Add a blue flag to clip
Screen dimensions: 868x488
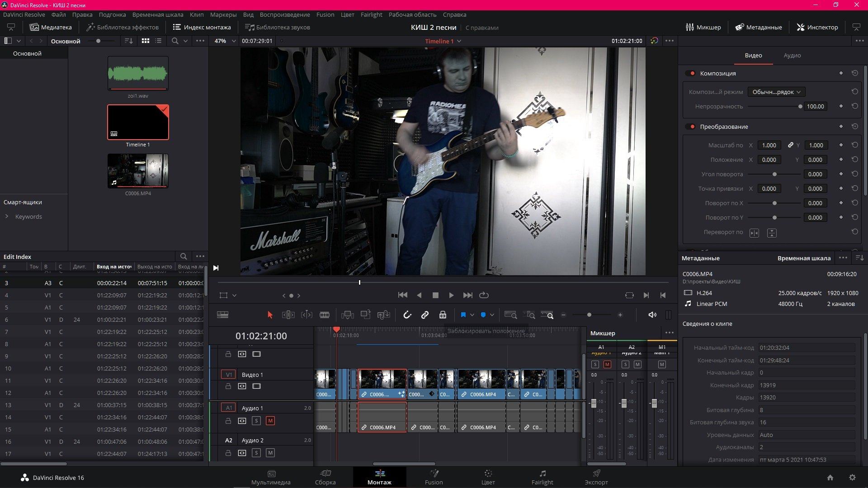point(463,315)
